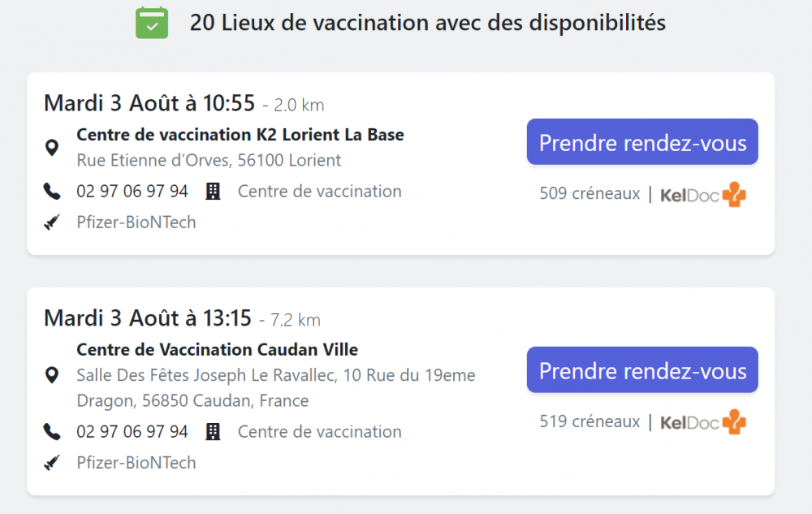Book appointment at Caudan Ville center

(642, 370)
